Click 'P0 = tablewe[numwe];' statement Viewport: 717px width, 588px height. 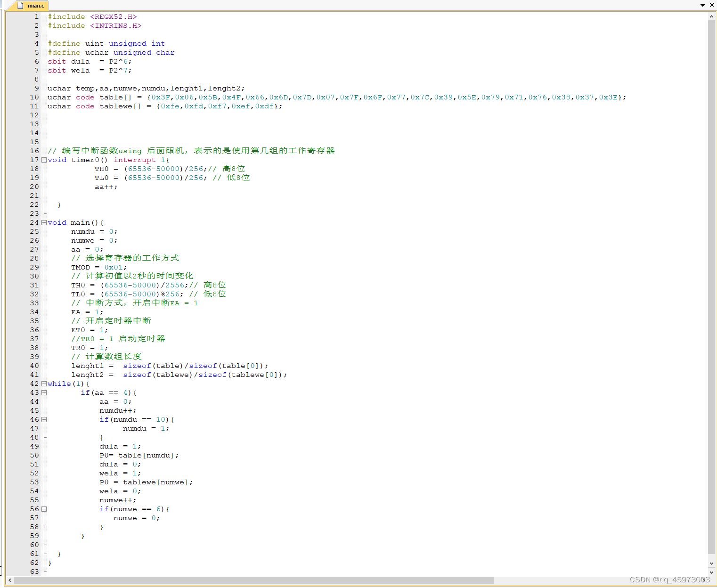(147, 482)
